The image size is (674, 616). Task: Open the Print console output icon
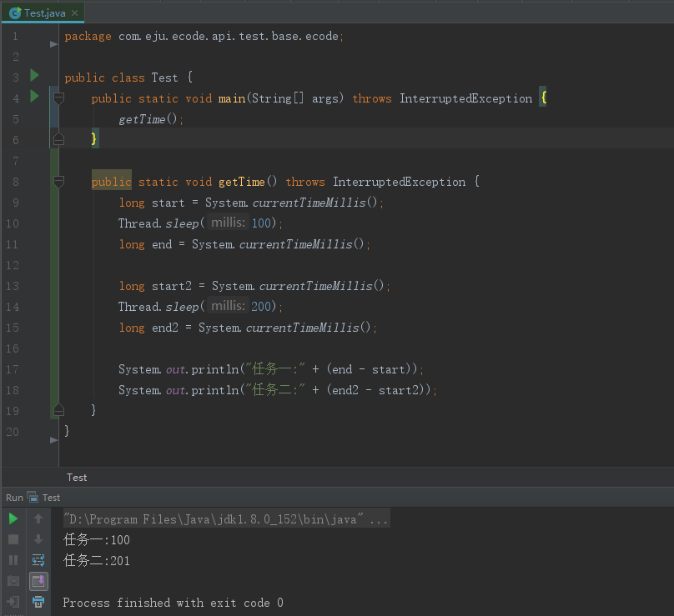click(x=38, y=602)
